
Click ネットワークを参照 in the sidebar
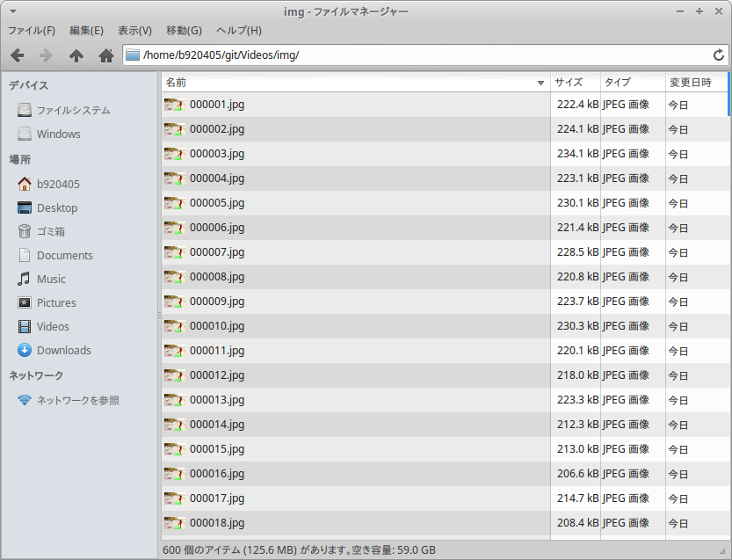(x=79, y=400)
